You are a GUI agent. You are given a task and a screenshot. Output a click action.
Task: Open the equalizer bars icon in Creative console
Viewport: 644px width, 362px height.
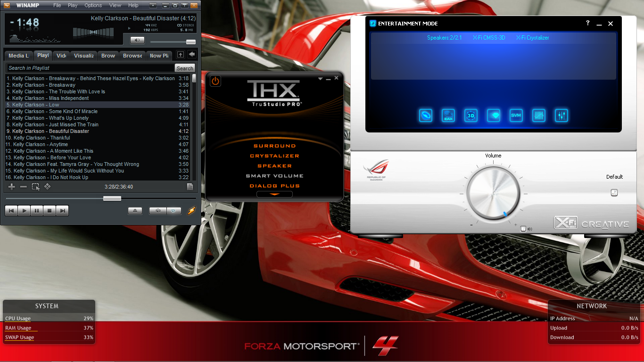[539, 115]
